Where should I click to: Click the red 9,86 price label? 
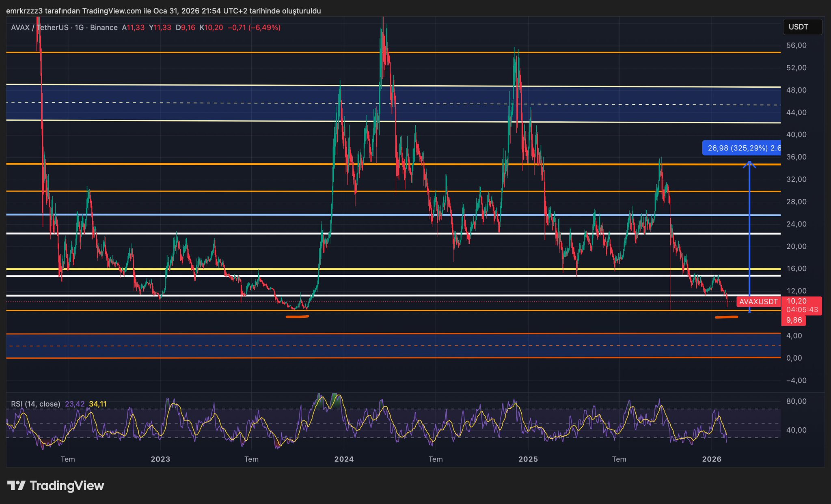(x=794, y=320)
